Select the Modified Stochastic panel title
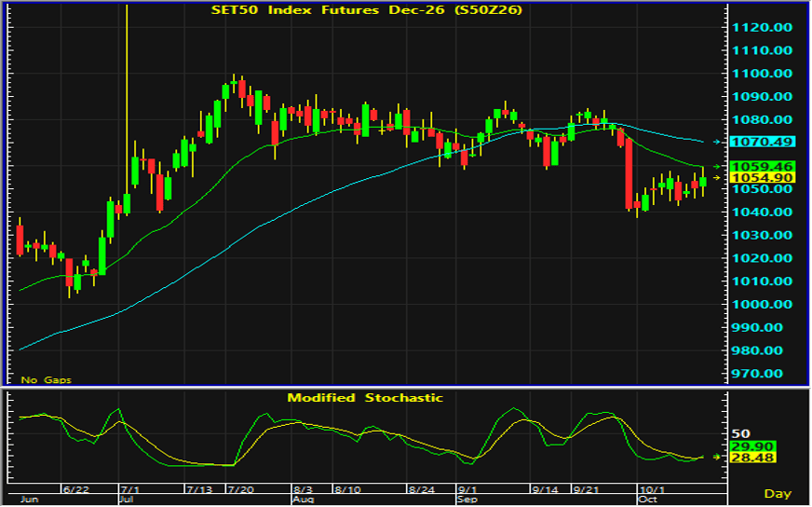 click(365, 398)
